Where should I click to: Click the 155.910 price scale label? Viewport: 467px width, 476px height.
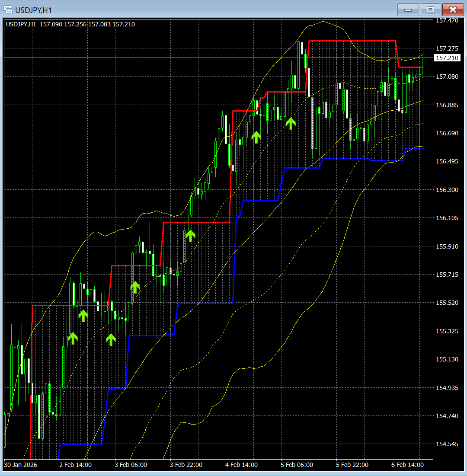(x=447, y=246)
